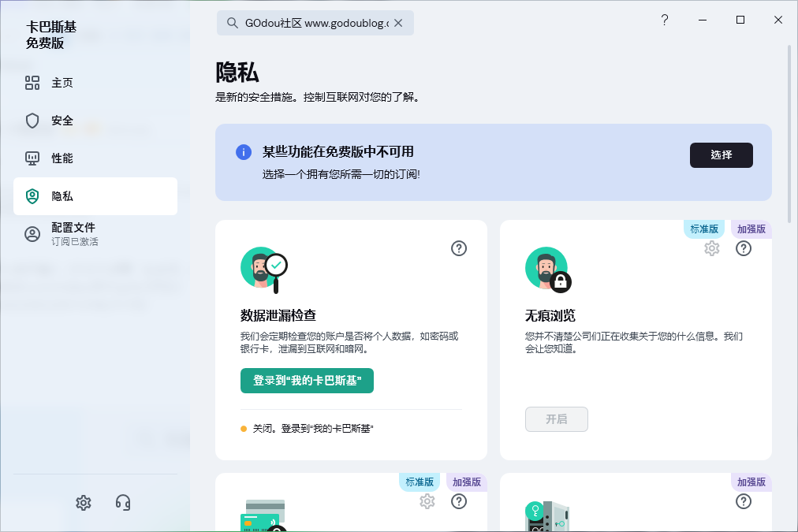This screenshot has height=532, width=798.
Task: Click the question mark on the 无痕浏览 card
Action: 742,247
